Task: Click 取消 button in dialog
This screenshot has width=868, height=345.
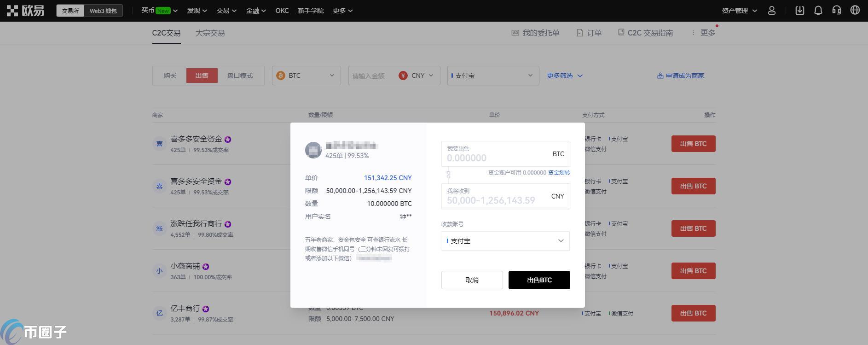Action: click(x=472, y=280)
